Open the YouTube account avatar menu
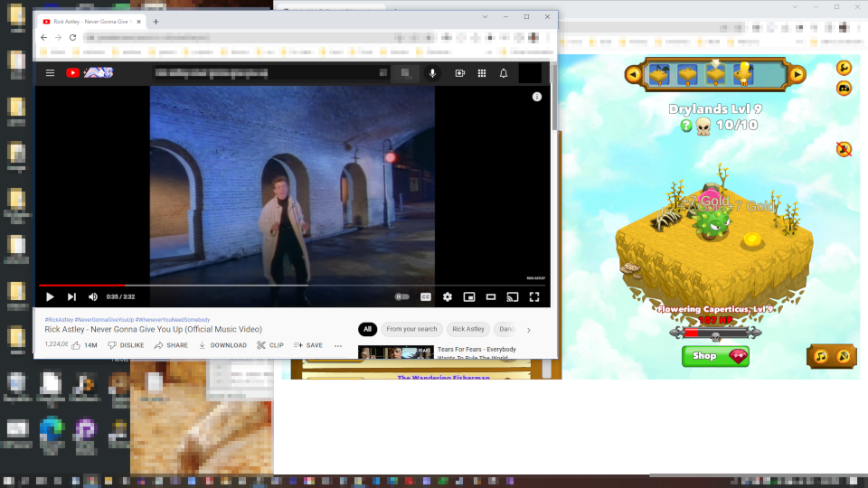This screenshot has height=488, width=868. [x=530, y=73]
